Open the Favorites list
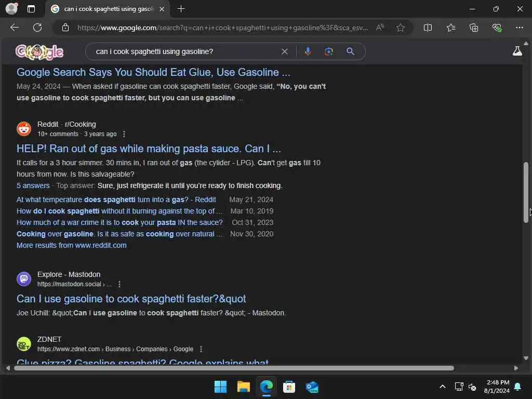The width and height of the screenshot is (532, 399). tap(451, 28)
